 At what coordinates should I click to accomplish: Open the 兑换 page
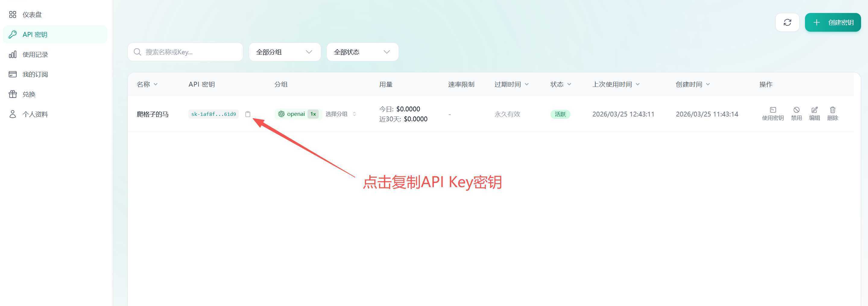30,94
